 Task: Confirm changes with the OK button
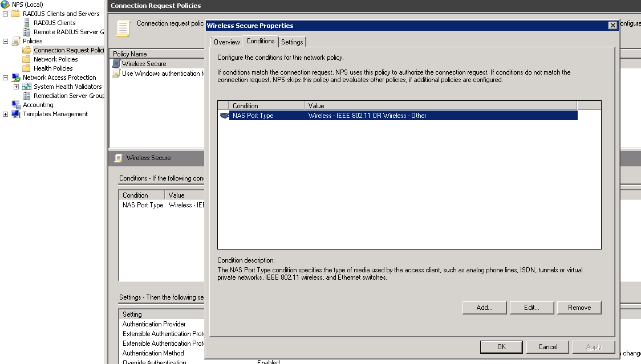pyautogui.click(x=501, y=346)
